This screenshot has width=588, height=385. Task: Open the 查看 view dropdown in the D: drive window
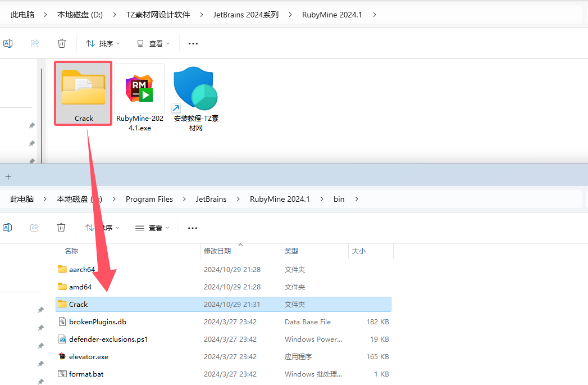[x=153, y=43]
